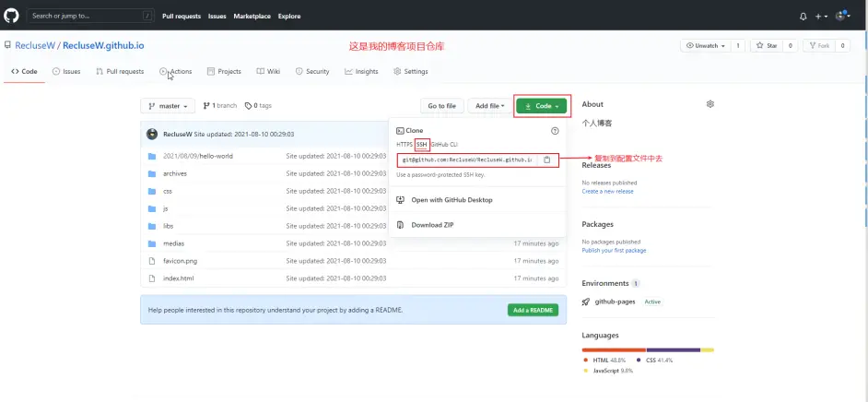868x402 pixels.
Task: Switch to the Security tab
Action: click(312, 71)
